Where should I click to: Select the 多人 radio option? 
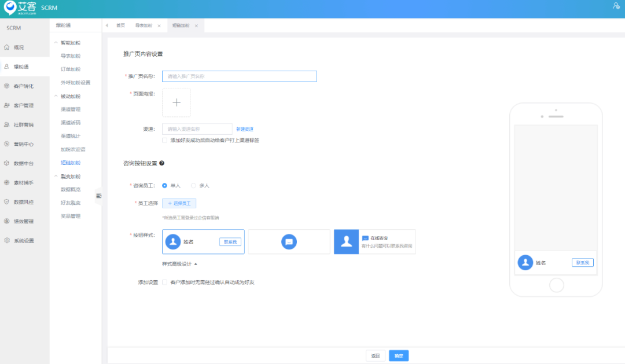[x=193, y=186]
